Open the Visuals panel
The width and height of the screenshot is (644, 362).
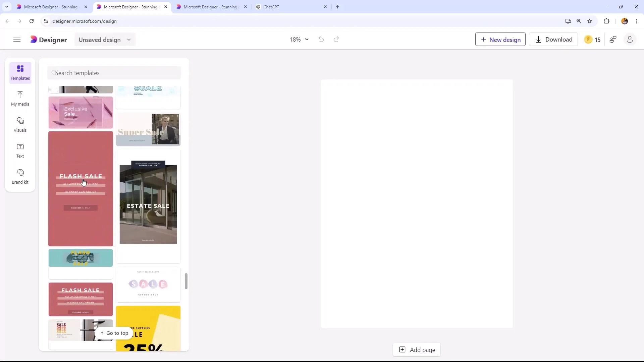[x=20, y=124]
